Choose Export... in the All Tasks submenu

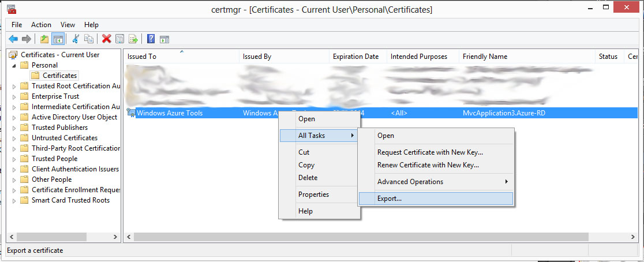pyautogui.click(x=390, y=199)
